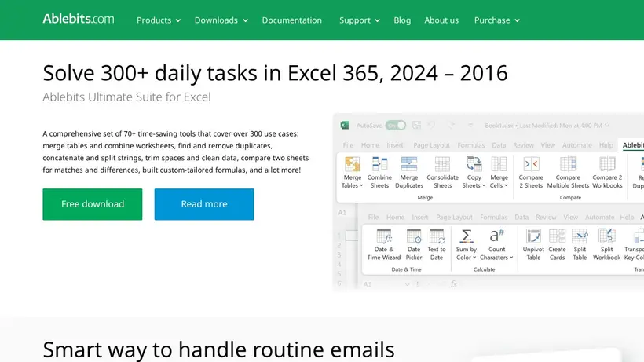Open the Formulas tab in upper ribbon

click(471, 145)
